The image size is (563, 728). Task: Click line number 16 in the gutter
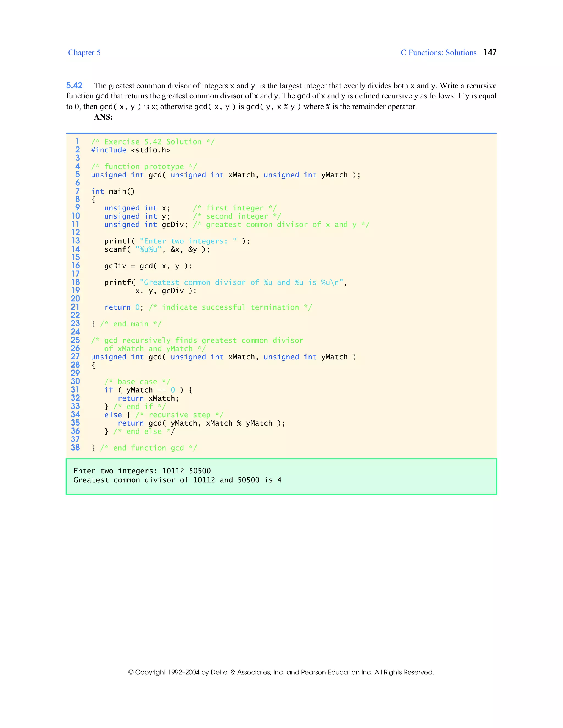[75, 265]
